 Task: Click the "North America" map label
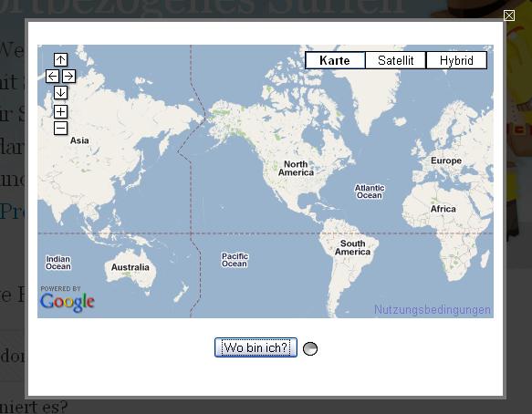pyautogui.click(x=296, y=168)
